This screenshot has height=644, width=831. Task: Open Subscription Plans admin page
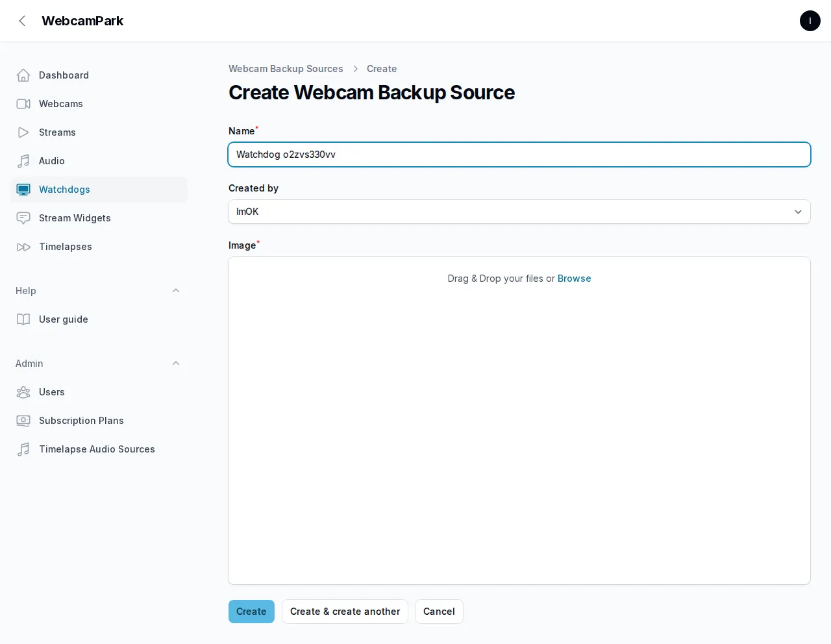click(99, 421)
